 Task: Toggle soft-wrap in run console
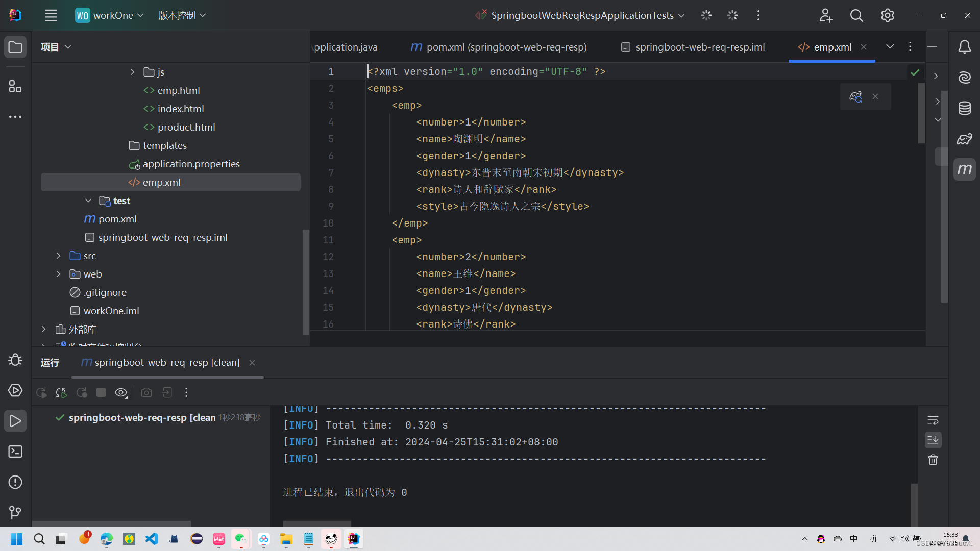pos(933,420)
